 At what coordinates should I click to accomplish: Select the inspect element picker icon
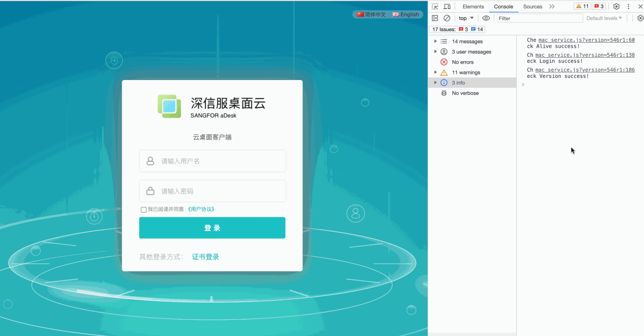[x=435, y=6]
